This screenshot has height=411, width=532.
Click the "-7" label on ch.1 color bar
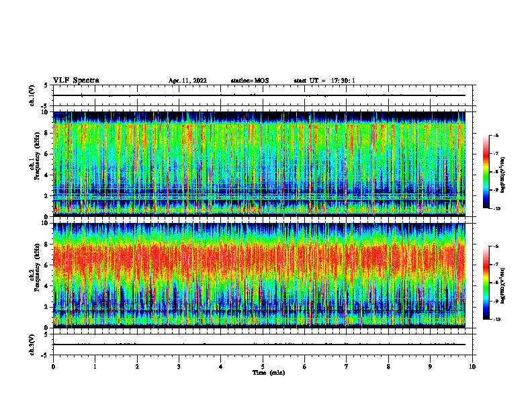495,154
